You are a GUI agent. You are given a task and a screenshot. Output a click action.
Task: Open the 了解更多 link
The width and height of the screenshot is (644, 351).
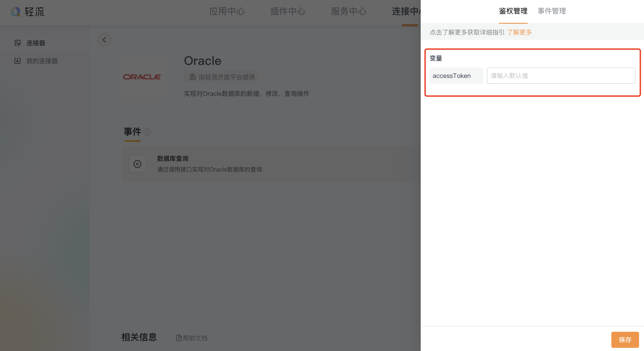tap(520, 32)
